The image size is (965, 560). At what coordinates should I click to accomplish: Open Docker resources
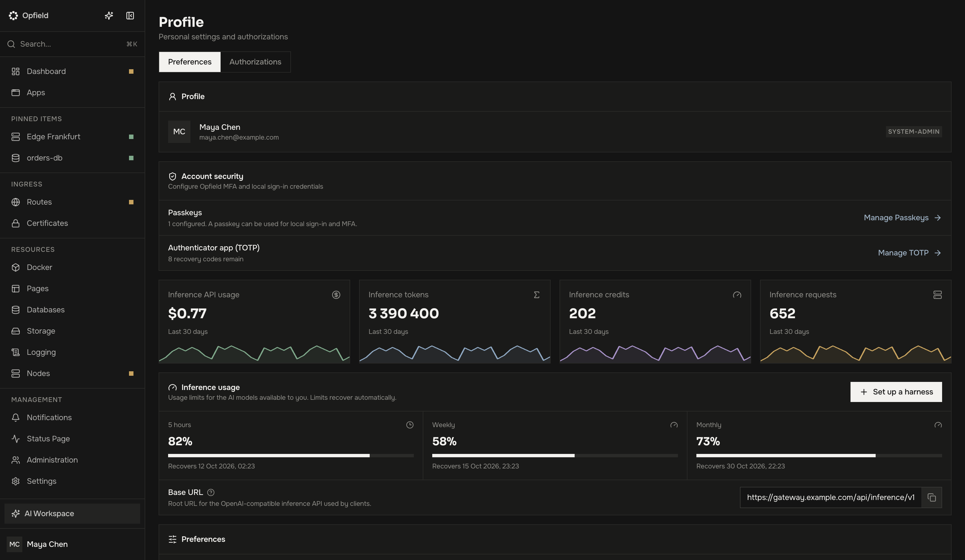(x=72, y=267)
